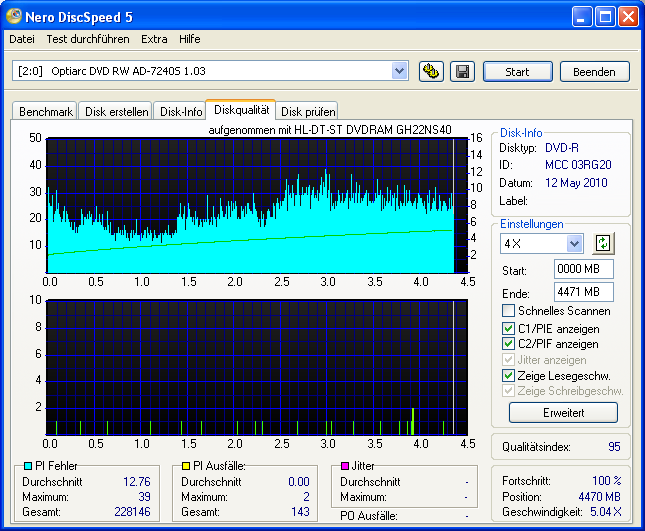Viewport: 645px width, 531px height.
Task: Click the Ende 4471 MB input field
Action: [584, 292]
